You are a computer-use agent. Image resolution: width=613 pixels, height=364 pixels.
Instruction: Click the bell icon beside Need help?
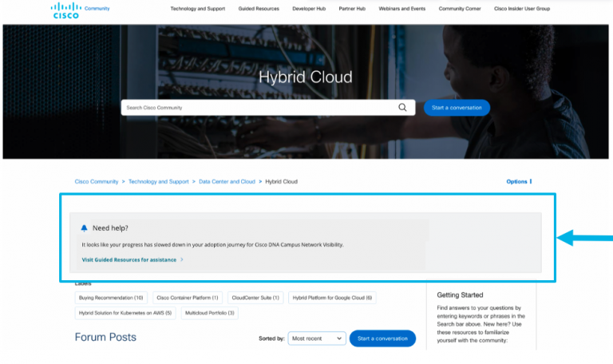point(85,227)
